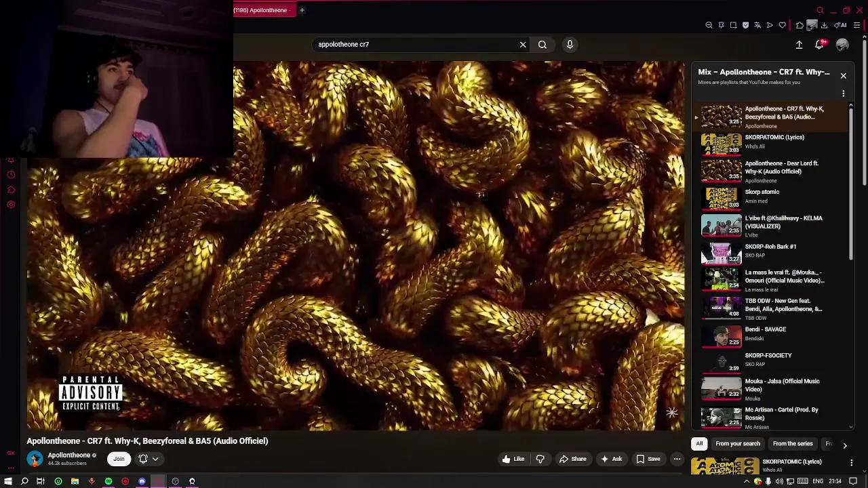The height and width of the screenshot is (488, 868).
Task: Open Spotify from the taskbar
Action: (108, 481)
